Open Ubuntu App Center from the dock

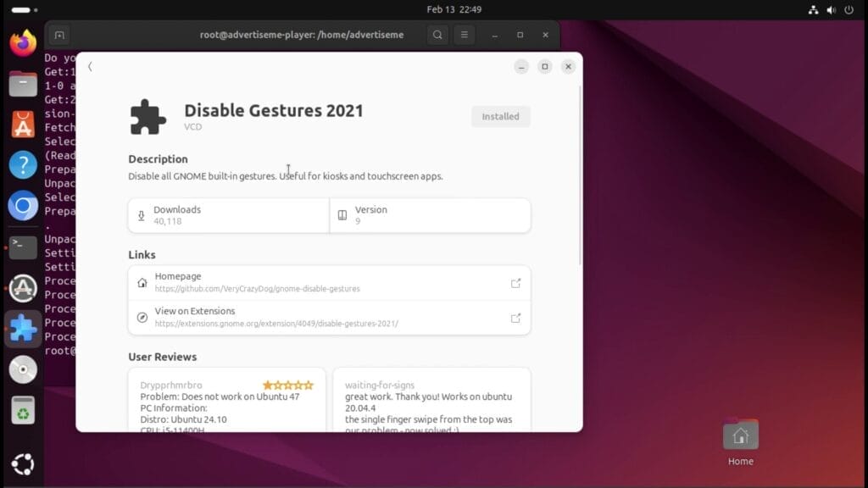point(22,124)
